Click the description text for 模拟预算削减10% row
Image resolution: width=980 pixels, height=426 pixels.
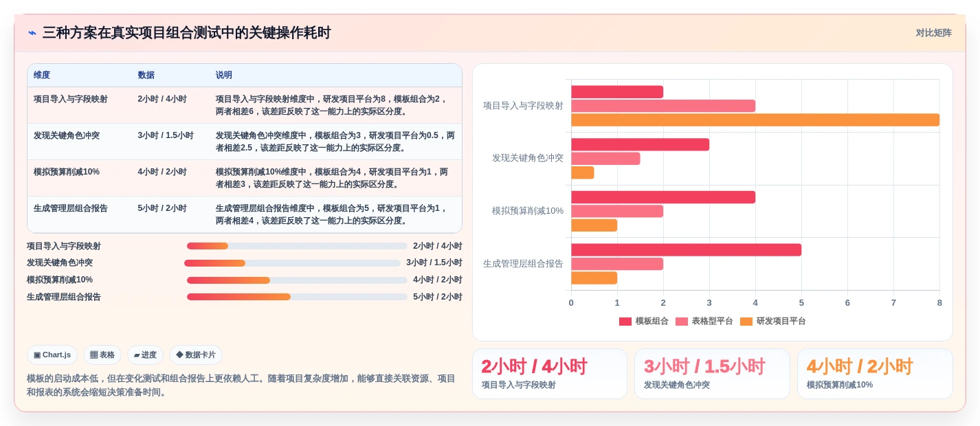coord(332,178)
